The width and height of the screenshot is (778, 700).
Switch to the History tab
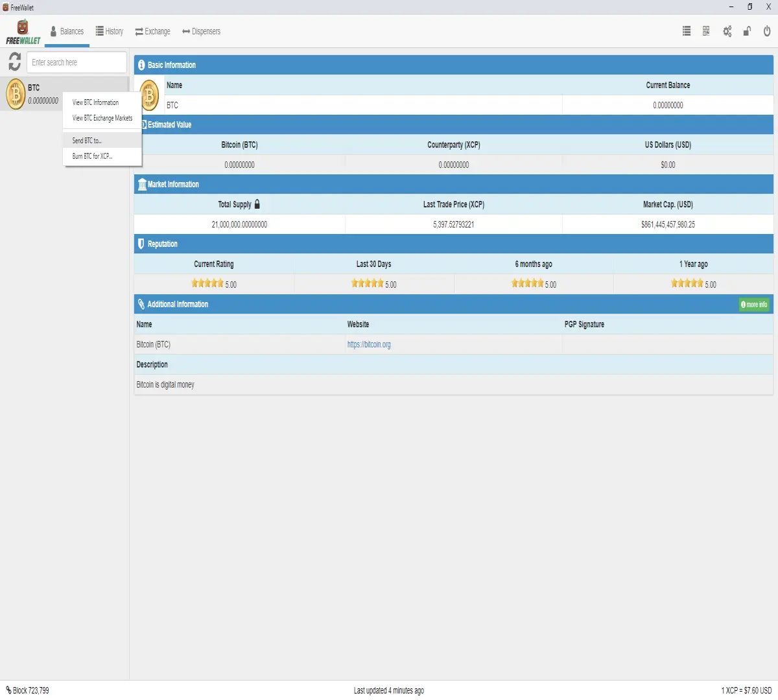[x=110, y=31]
